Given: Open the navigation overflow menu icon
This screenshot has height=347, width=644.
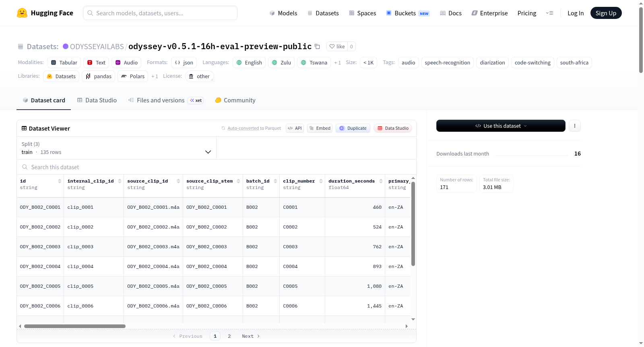Looking at the screenshot, I should coord(549,13).
